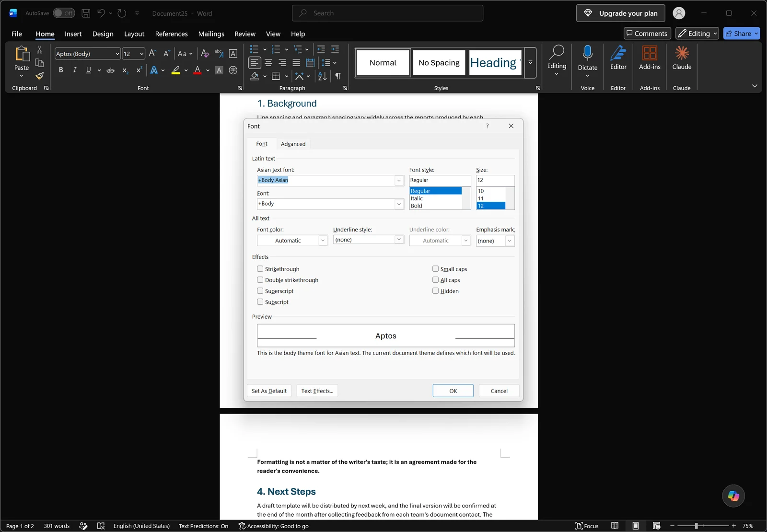
Task: Open the Claude add-in
Action: coord(682,58)
